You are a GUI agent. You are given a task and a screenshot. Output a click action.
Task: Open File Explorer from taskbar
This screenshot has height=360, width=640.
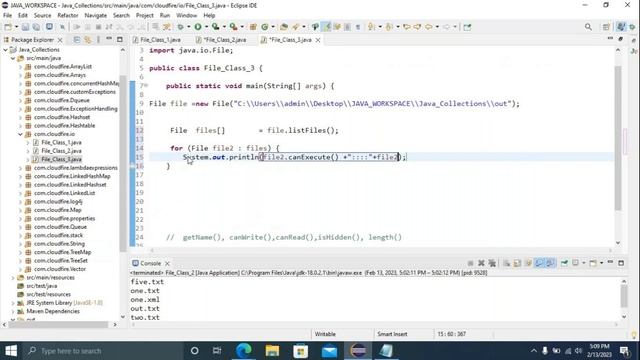[272, 351]
